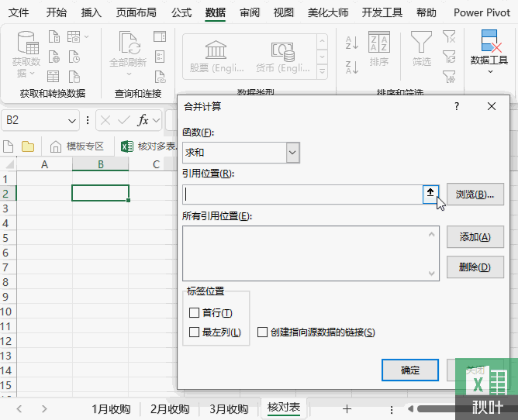
Task: Click the formula bar cancel X icon
Action: (x=105, y=120)
